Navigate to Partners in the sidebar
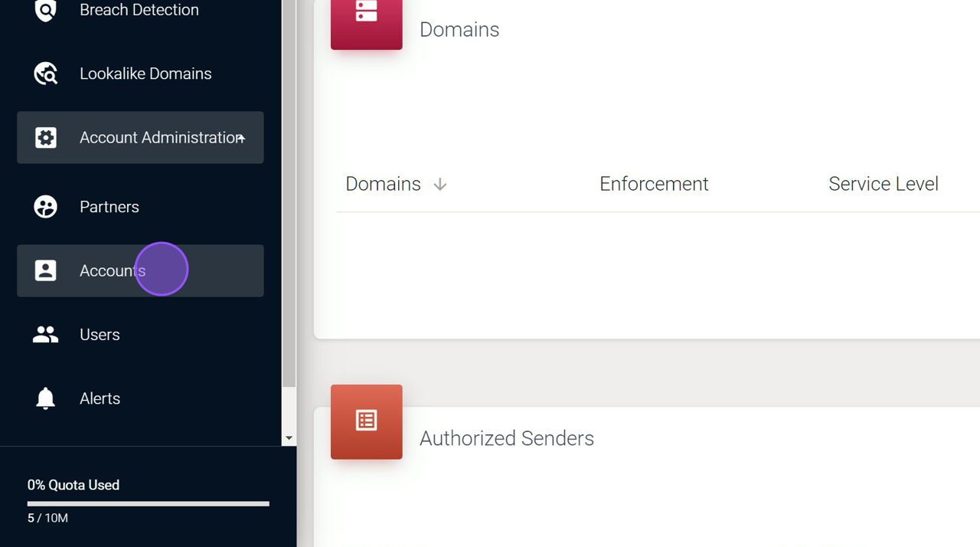This screenshot has width=980, height=547. [109, 206]
